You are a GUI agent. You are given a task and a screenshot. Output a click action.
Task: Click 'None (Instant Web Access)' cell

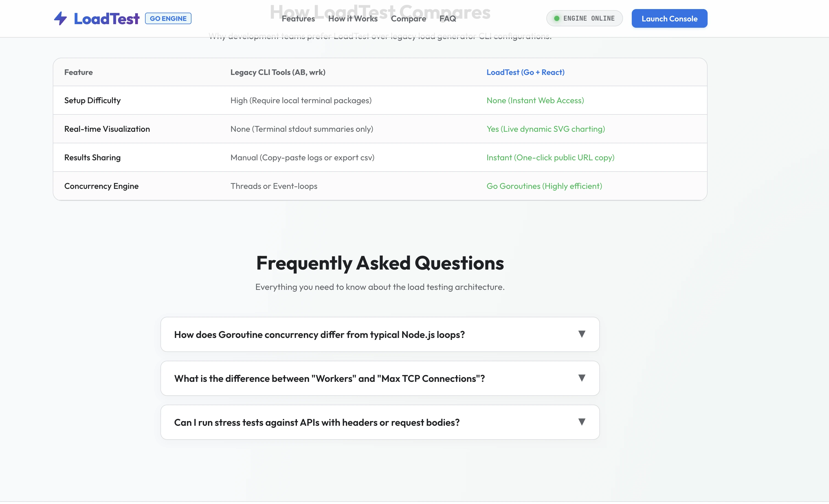tap(535, 100)
